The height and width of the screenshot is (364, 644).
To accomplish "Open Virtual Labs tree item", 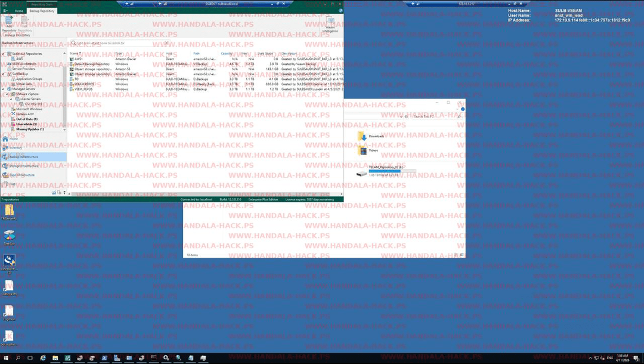I will pyautogui.click(x=21, y=84).
